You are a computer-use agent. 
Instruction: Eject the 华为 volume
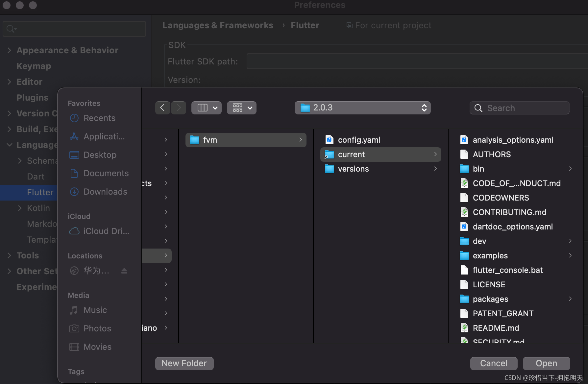point(124,271)
